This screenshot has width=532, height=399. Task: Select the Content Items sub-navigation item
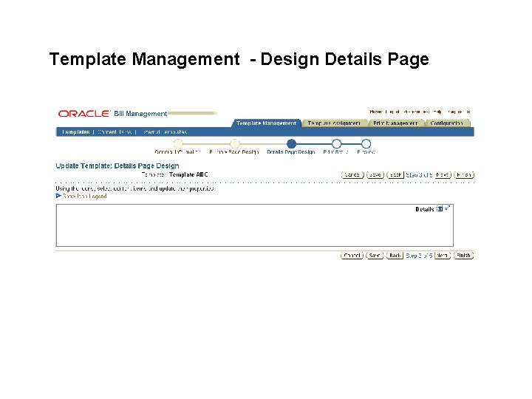click(115, 132)
